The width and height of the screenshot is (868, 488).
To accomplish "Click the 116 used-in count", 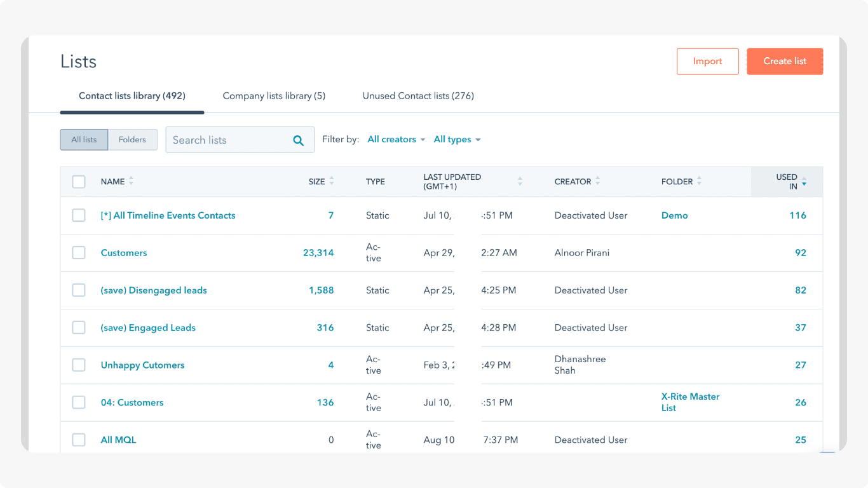I will point(797,215).
